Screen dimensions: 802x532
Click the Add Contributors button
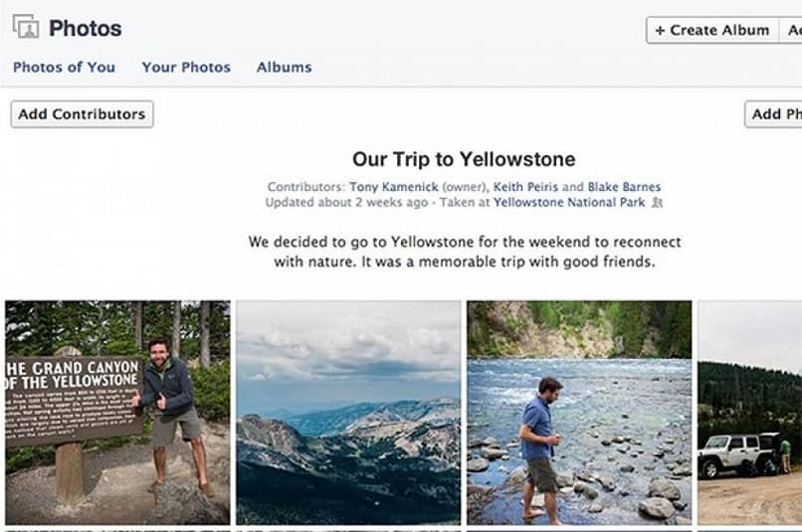tap(82, 114)
